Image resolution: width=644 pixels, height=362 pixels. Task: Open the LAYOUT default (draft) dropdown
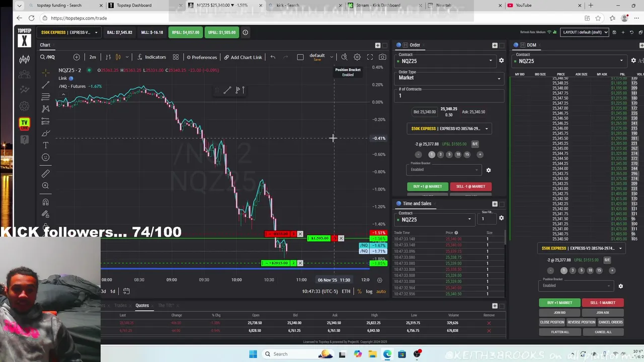pyautogui.click(x=586, y=32)
